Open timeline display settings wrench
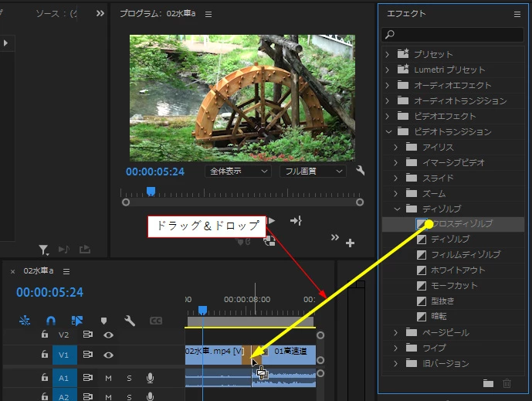The image size is (532, 401). coord(130,321)
